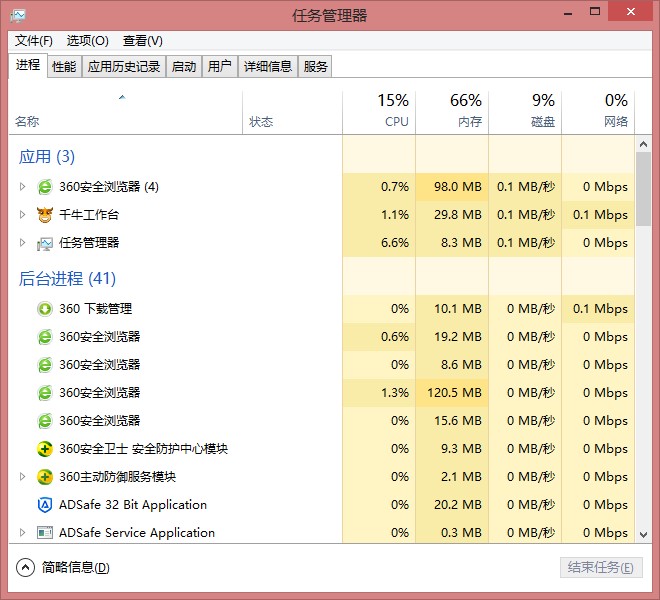This screenshot has height=600, width=660.
Task: Click the 98.0 MB memory value
Action: pos(458,187)
